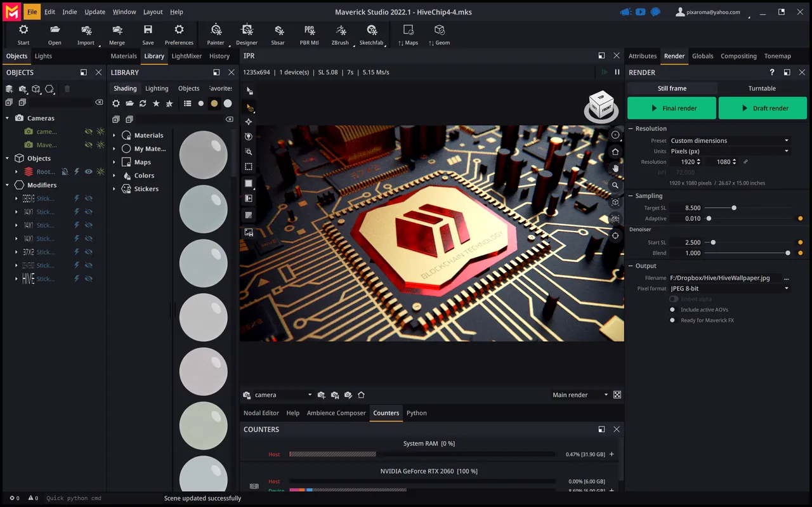Click the filename browse ellipsis button
Screen dimensions: 812x507
point(787,278)
